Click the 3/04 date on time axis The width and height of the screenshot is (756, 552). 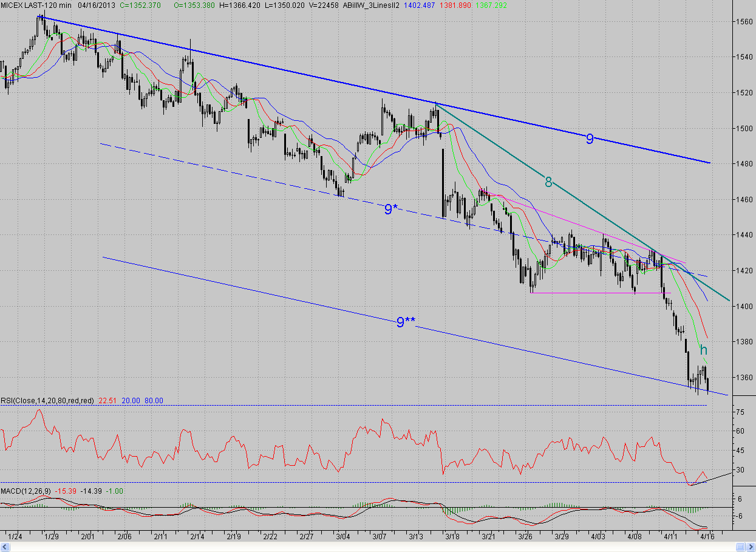click(x=343, y=537)
